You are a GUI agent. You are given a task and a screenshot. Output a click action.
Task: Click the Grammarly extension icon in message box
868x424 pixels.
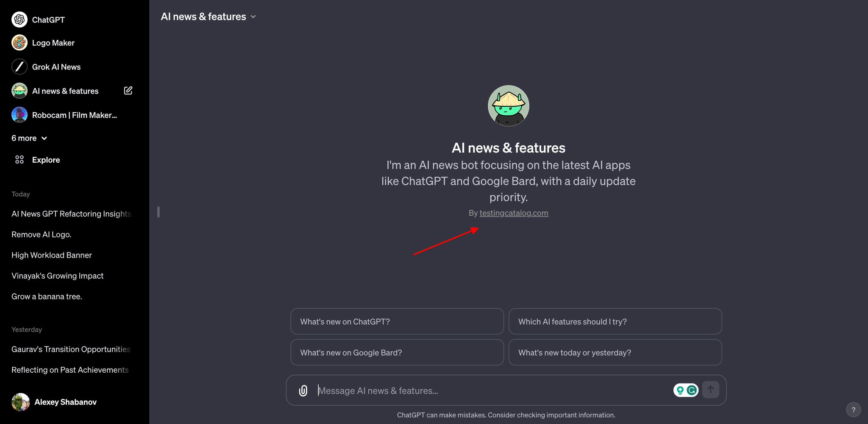(x=692, y=390)
